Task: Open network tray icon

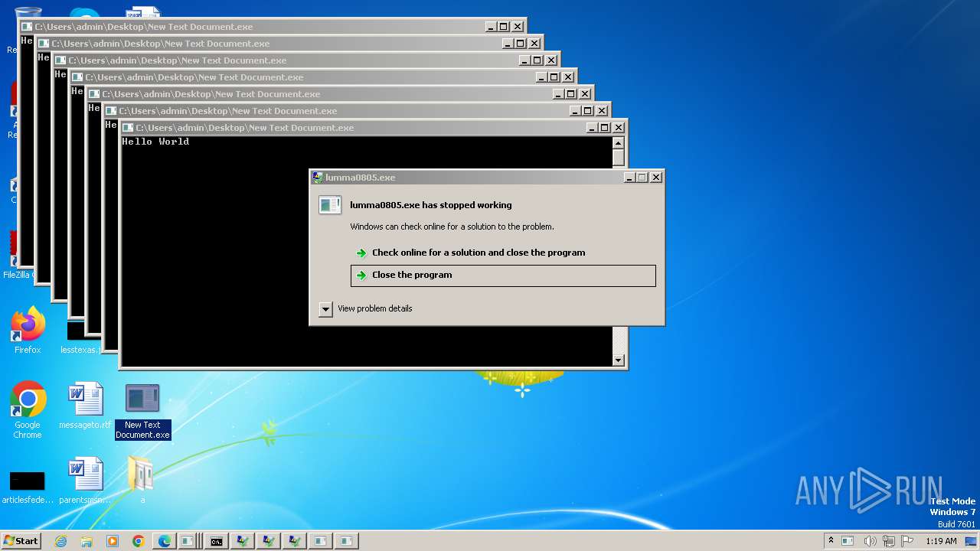Action: click(x=890, y=541)
